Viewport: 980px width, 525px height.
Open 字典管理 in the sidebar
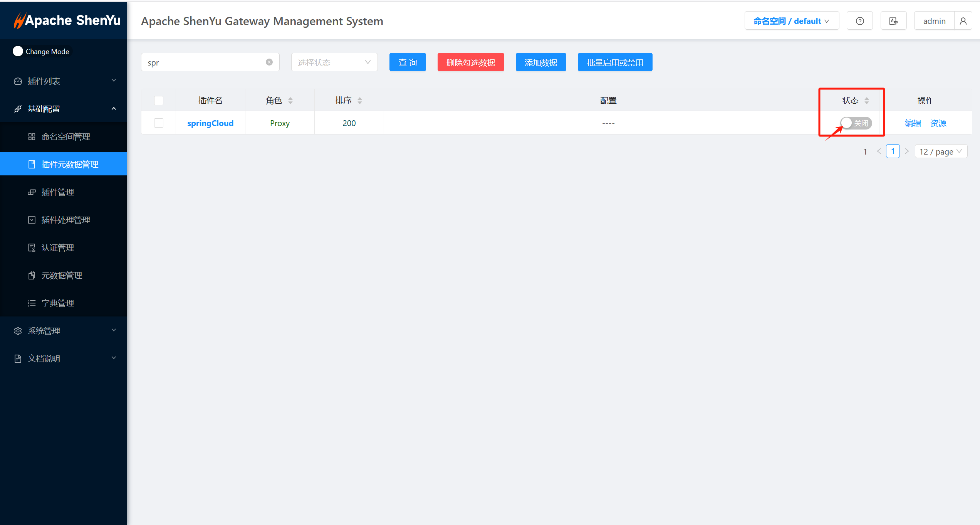58,303
